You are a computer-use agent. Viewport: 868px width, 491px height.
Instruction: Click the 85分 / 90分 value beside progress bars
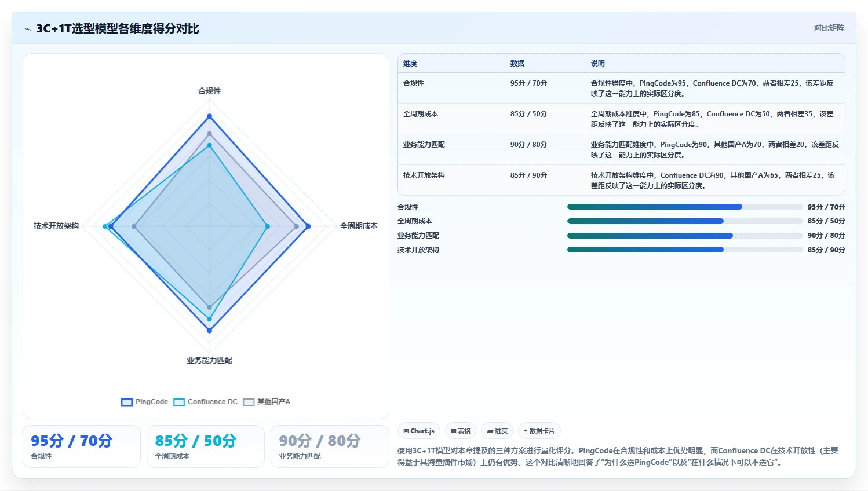coord(826,250)
